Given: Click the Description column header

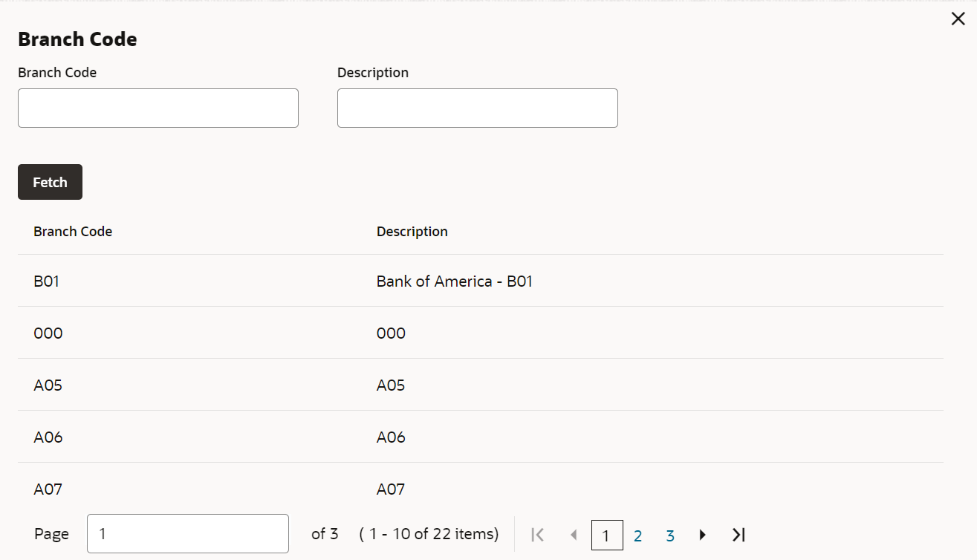Looking at the screenshot, I should point(412,232).
